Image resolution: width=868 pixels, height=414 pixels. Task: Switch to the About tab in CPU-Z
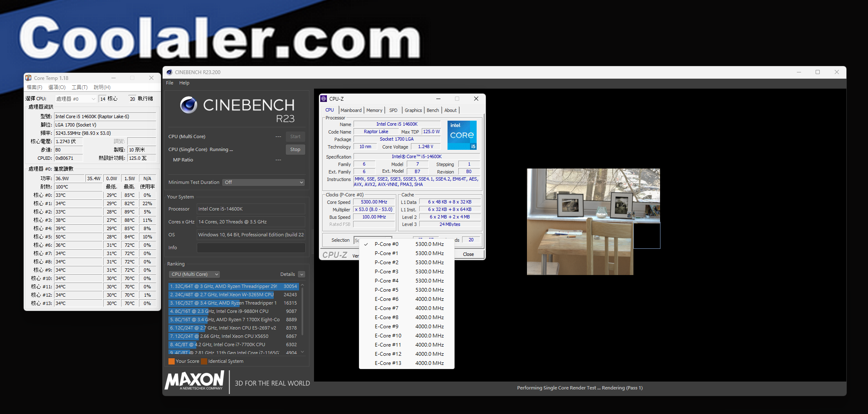point(450,110)
